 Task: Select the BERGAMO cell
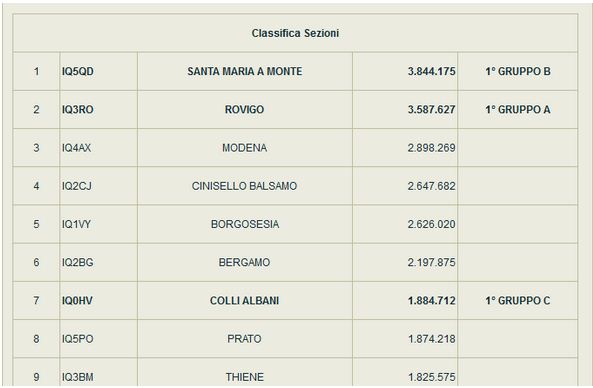coord(245,262)
